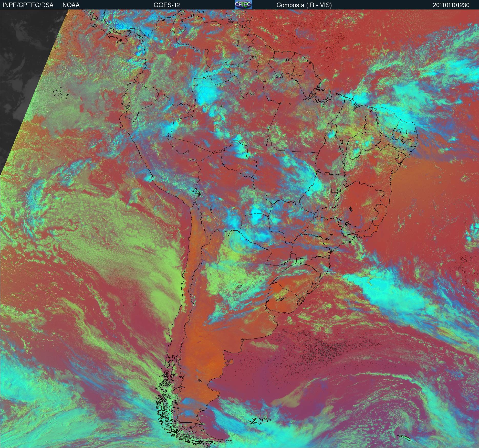Click the 201101101230 timestamp
This screenshot has width=479, height=448.
click(451, 5)
